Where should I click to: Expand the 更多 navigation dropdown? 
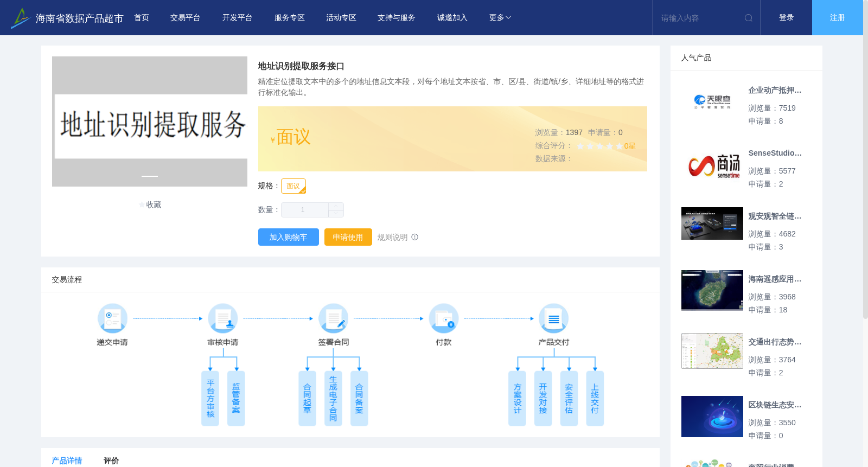pyautogui.click(x=500, y=18)
